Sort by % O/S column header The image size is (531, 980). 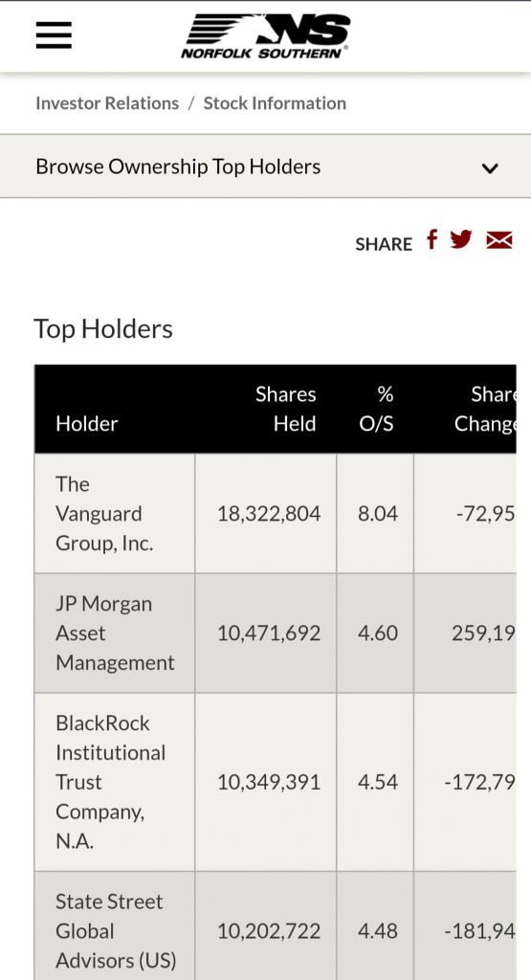(x=377, y=409)
